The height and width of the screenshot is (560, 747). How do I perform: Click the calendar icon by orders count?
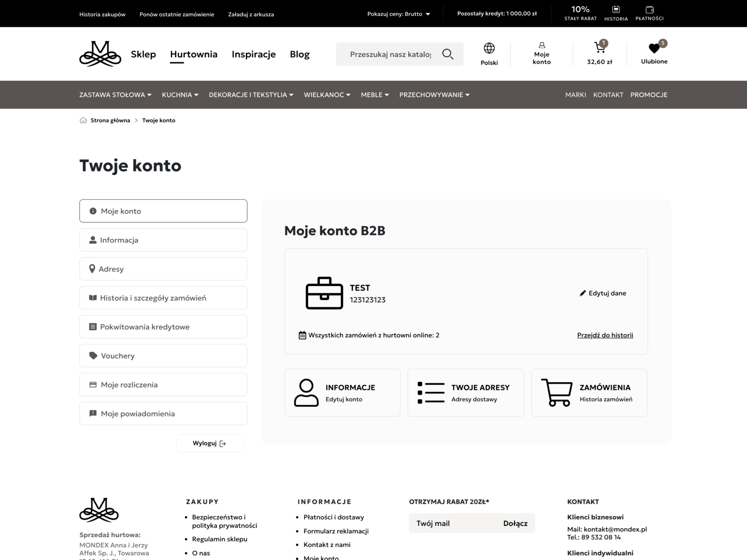coord(302,335)
